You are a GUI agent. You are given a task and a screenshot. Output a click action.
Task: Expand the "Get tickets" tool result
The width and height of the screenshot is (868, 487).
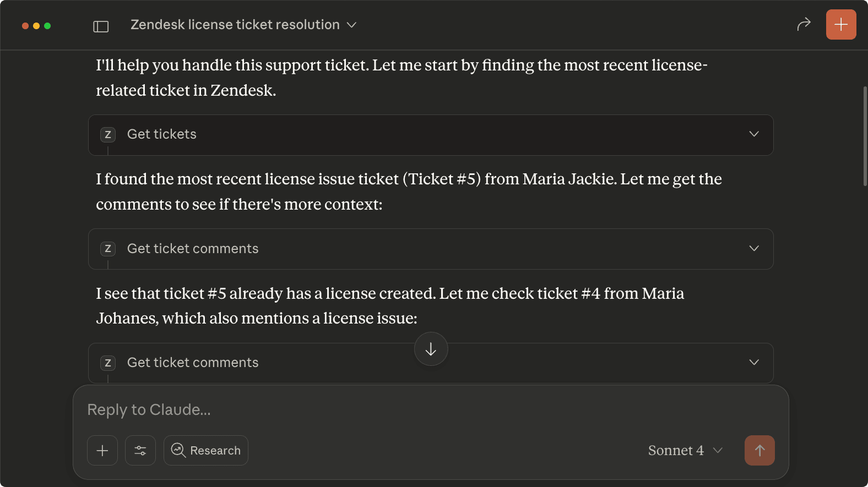point(753,134)
